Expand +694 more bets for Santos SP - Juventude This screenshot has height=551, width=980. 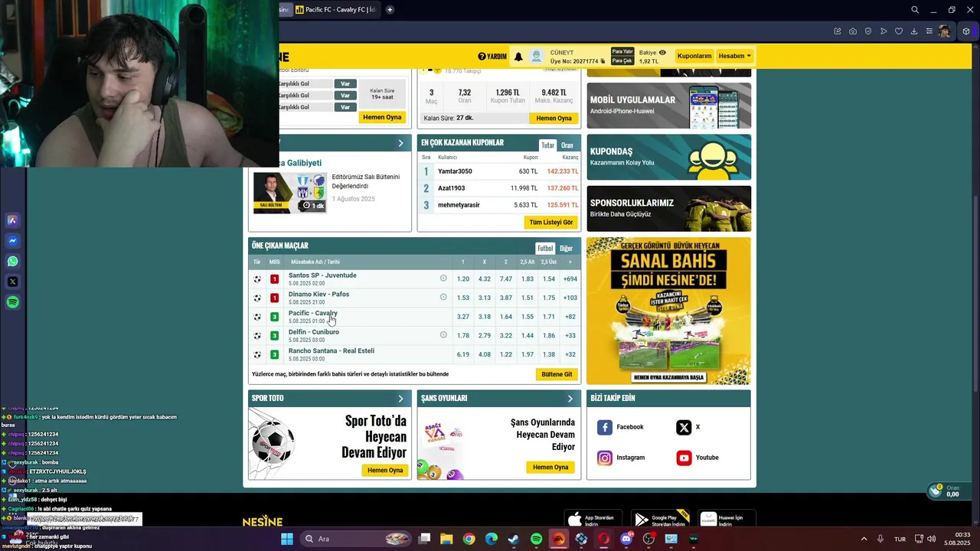click(x=570, y=279)
